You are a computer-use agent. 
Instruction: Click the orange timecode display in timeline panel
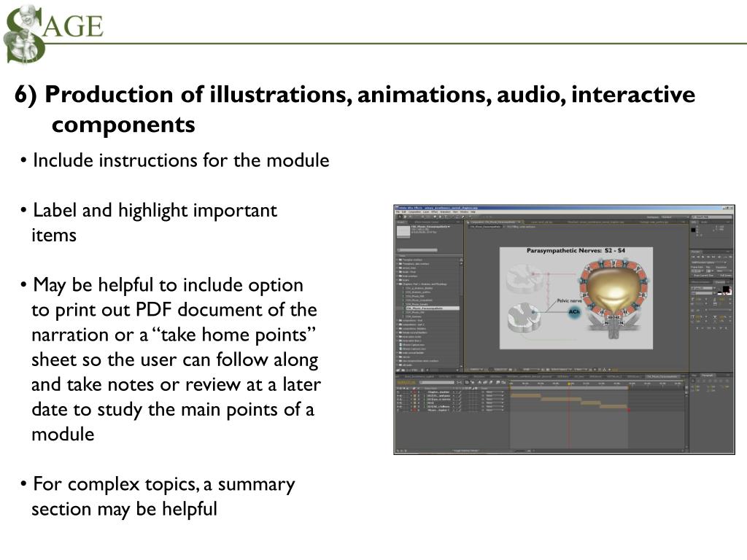[x=406, y=382]
